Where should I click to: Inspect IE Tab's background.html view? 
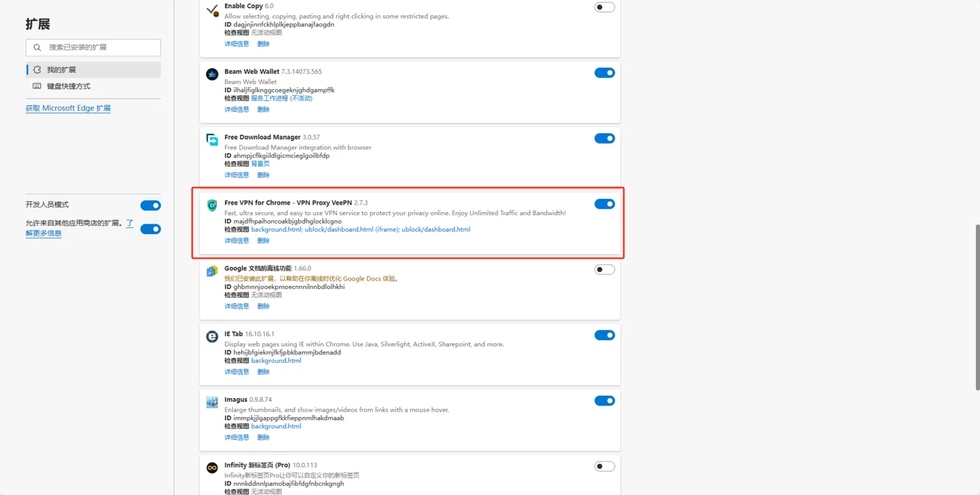pyautogui.click(x=276, y=361)
